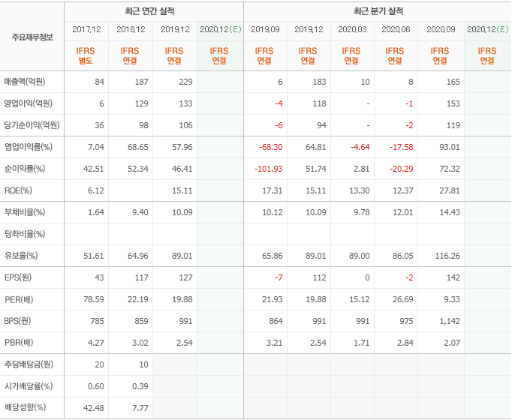Select the PER value 9.33

tap(452, 299)
